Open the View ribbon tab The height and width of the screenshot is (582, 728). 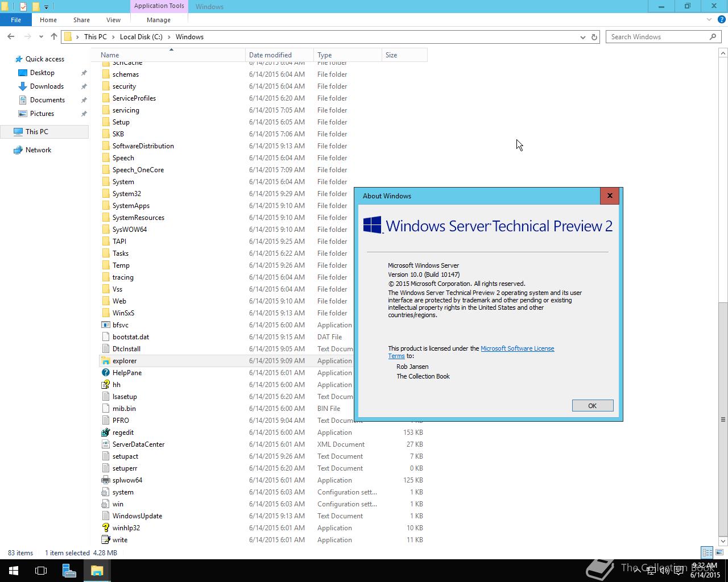[x=113, y=20]
